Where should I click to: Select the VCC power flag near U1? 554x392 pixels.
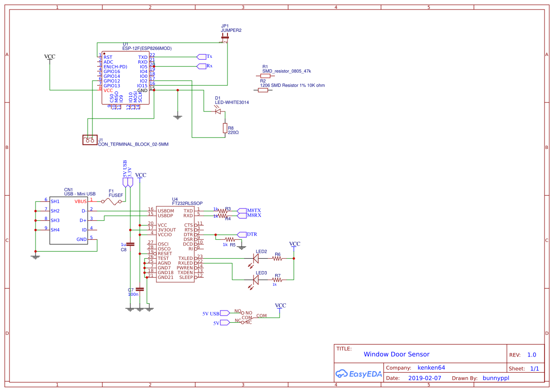(x=49, y=57)
